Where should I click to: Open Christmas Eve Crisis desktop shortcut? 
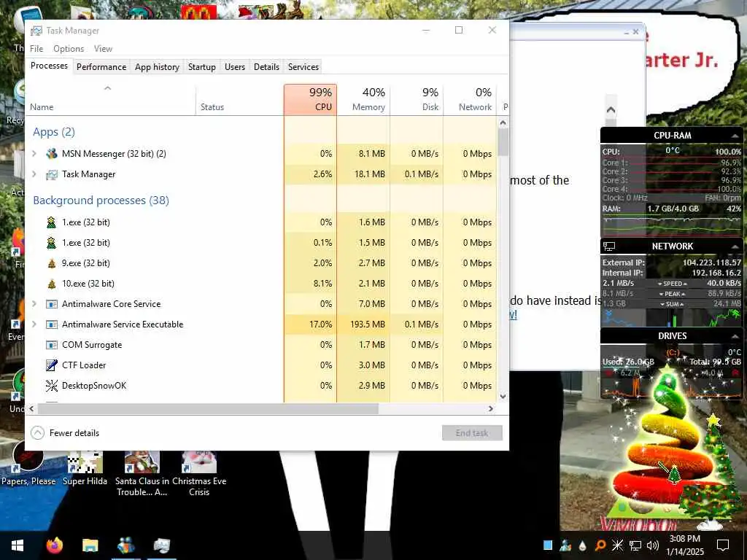(199, 474)
